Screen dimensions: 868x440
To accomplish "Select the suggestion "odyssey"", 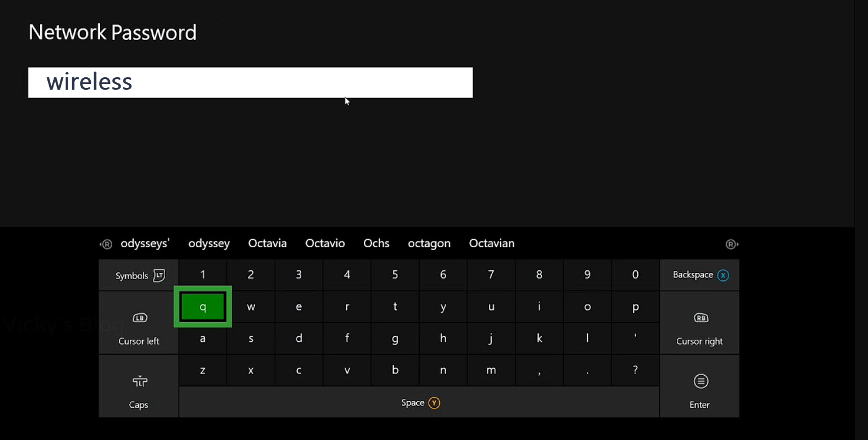I will click(209, 244).
